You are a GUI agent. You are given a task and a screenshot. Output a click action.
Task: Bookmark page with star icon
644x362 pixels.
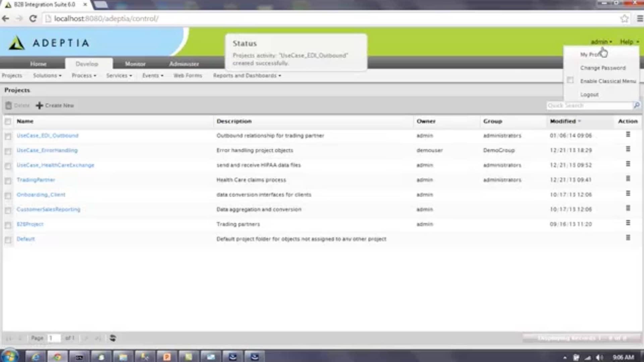point(624,19)
